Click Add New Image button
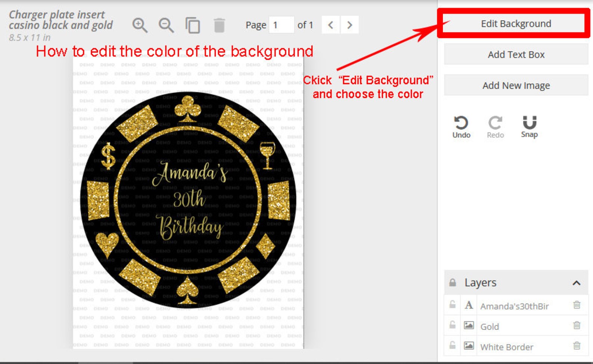The image size is (593, 364). [x=516, y=85]
